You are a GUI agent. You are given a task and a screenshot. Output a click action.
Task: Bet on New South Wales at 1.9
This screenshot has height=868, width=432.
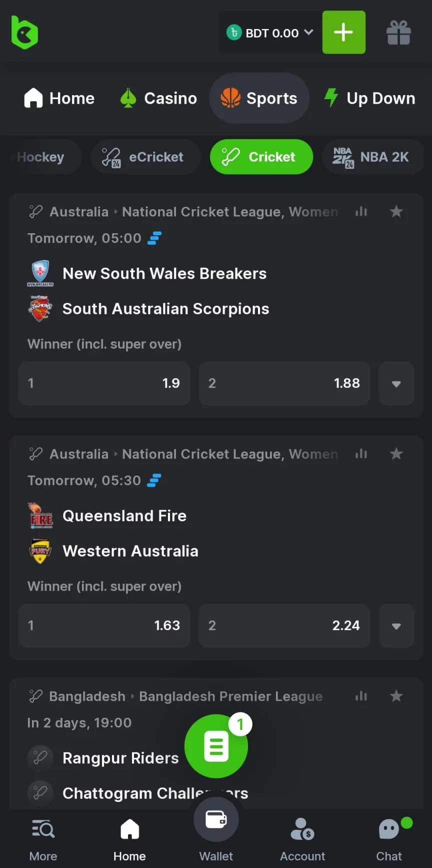coord(104,383)
